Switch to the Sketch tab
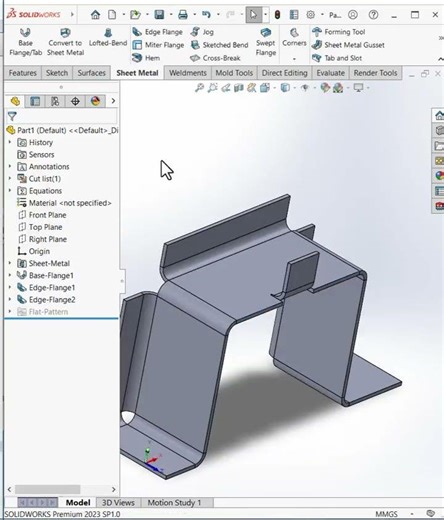The height and width of the screenshot is (520, 444). point(57,73)
